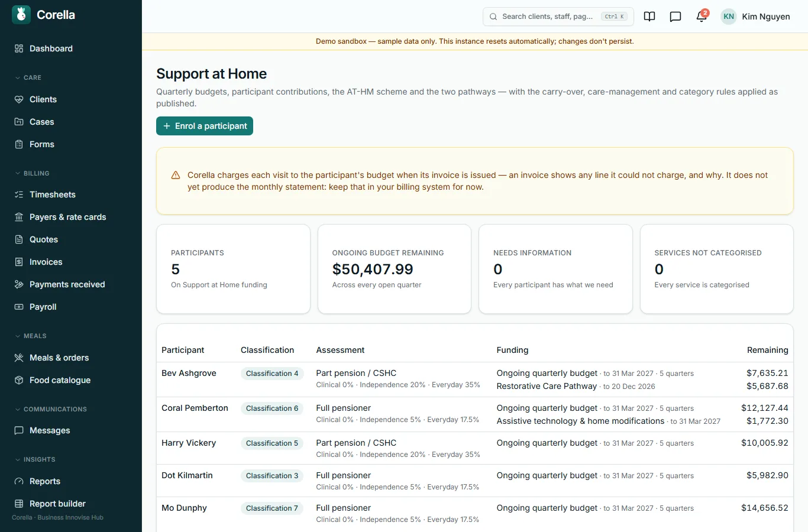Collapse the CARE sidebar section

pyautogui.click(x=28, y=77)
